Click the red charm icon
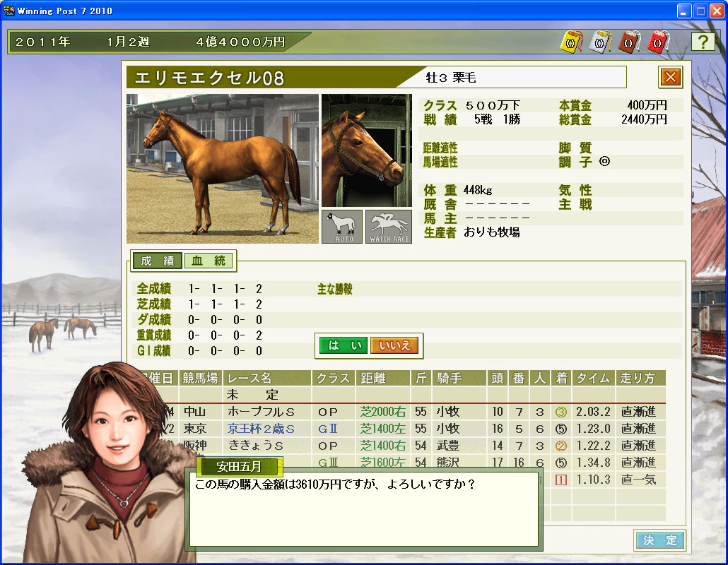Image resolution: width=728 pixels, height=565 pixels. [657, 42]
